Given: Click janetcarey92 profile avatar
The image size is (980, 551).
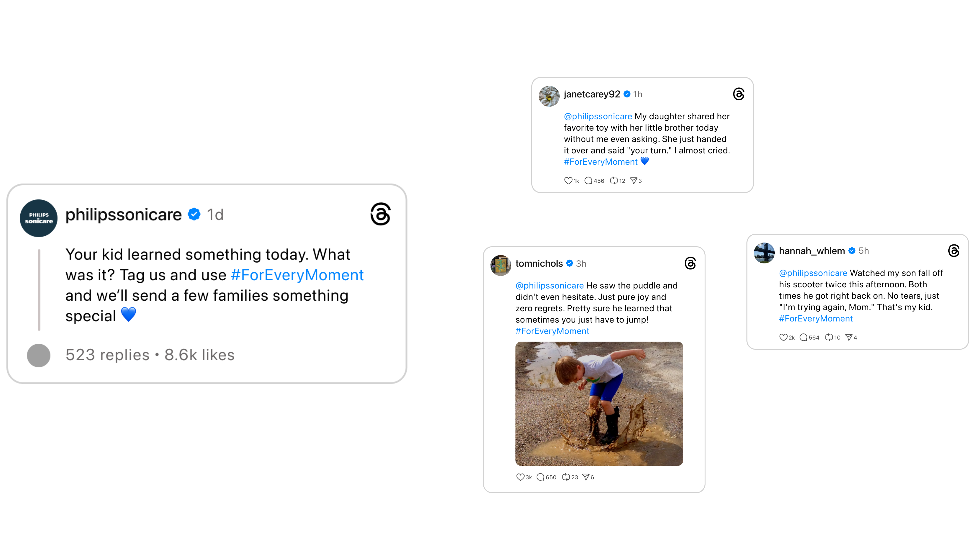Looking at the screenshot, I should click(x=549, y=96).
